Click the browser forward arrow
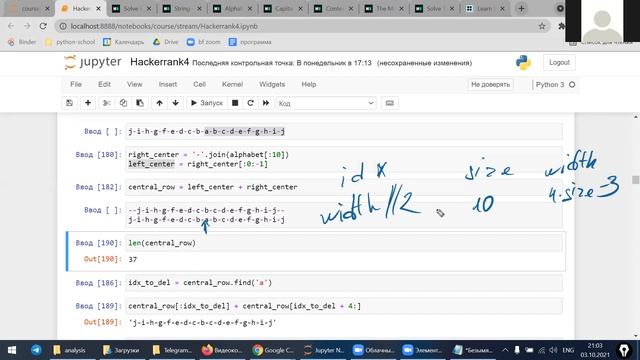This screenshot has height=360, width=640. point(27,26)
